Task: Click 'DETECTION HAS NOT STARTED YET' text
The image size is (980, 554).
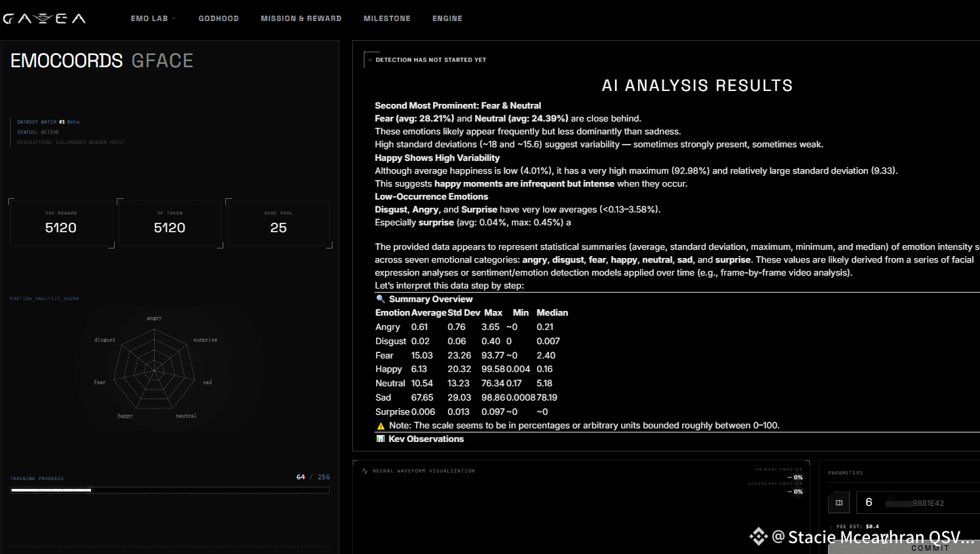Action: click(430, 60)
